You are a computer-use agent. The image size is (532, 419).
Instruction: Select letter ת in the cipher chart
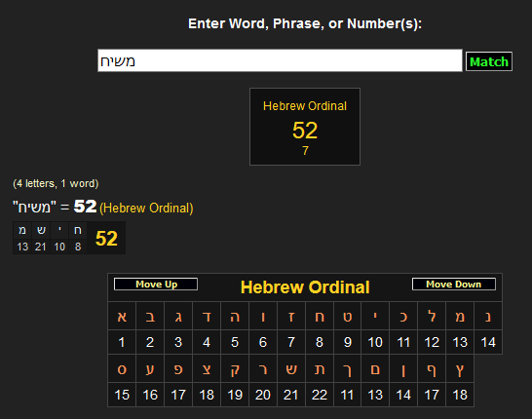click(x=319, y=369)
